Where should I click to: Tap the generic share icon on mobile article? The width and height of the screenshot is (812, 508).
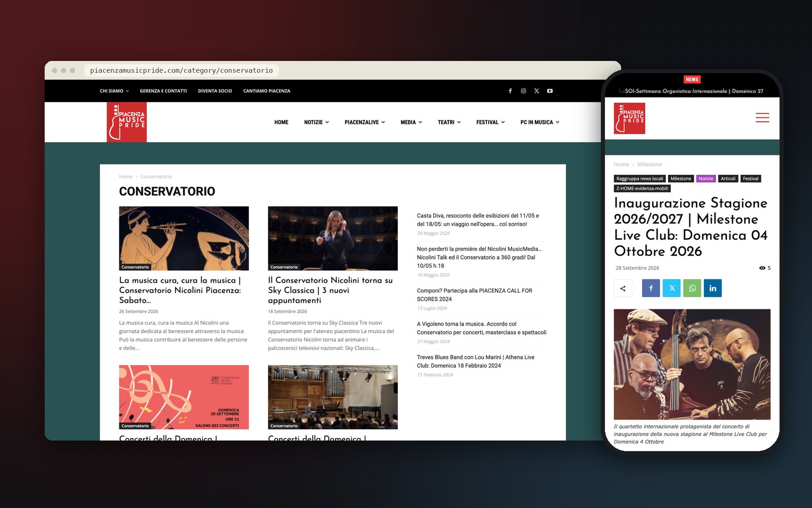[623, 288]
